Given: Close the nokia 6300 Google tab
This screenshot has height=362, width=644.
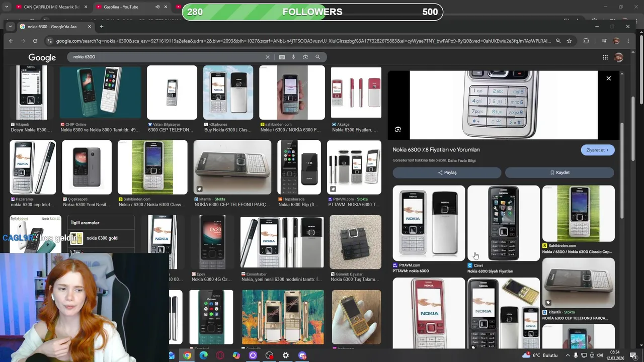Looking at the screenshot, I should pos(90,27).
